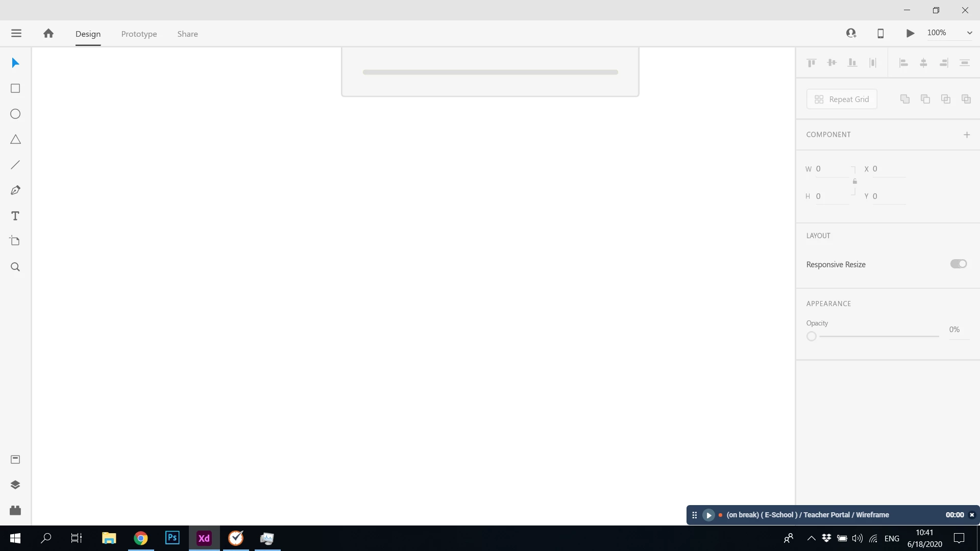980x551 pixels.
Task: Switch to the Share tab
Action: coord(187,34)
